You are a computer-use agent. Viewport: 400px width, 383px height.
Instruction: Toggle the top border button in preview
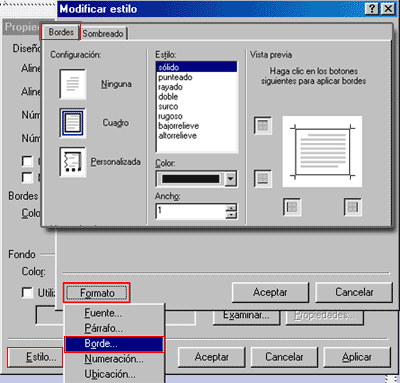click(263, 125)
